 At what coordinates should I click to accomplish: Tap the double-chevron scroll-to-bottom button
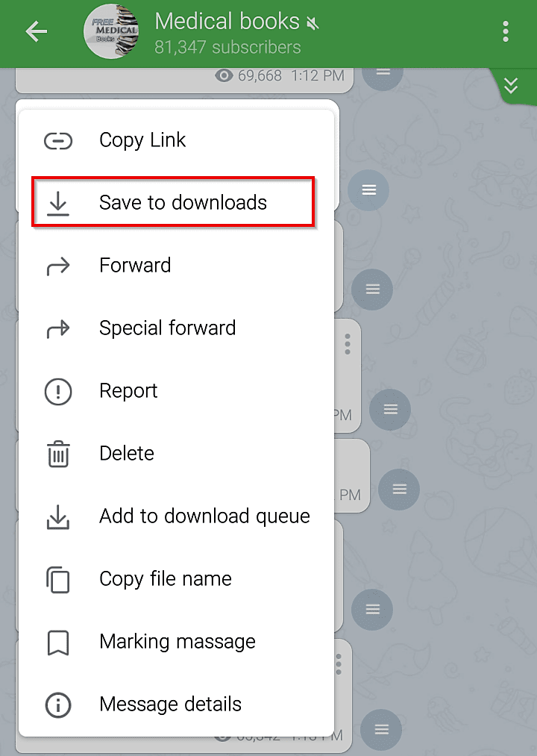click(510, 87)
